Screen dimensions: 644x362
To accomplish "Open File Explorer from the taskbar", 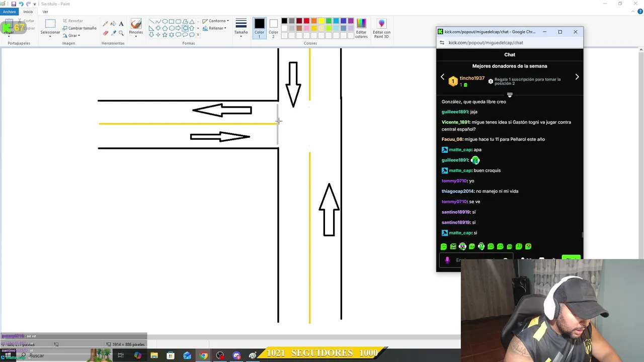I will tap(154, 355).
